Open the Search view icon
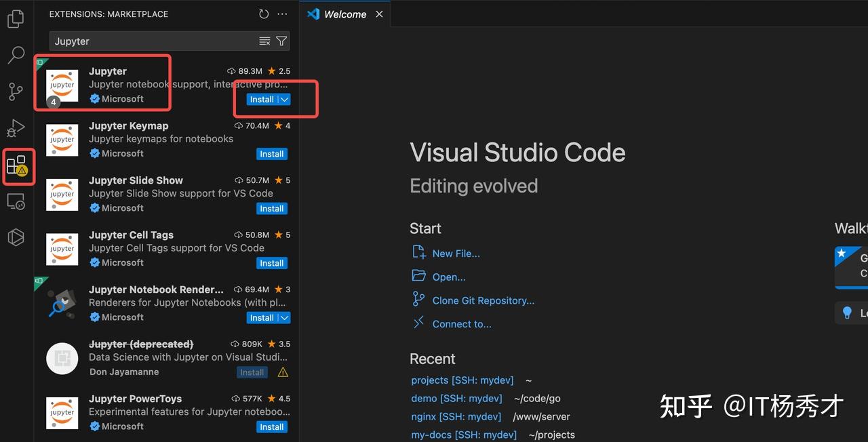The width and height of the screenshot is (868, 442). (x=16, y=55)
